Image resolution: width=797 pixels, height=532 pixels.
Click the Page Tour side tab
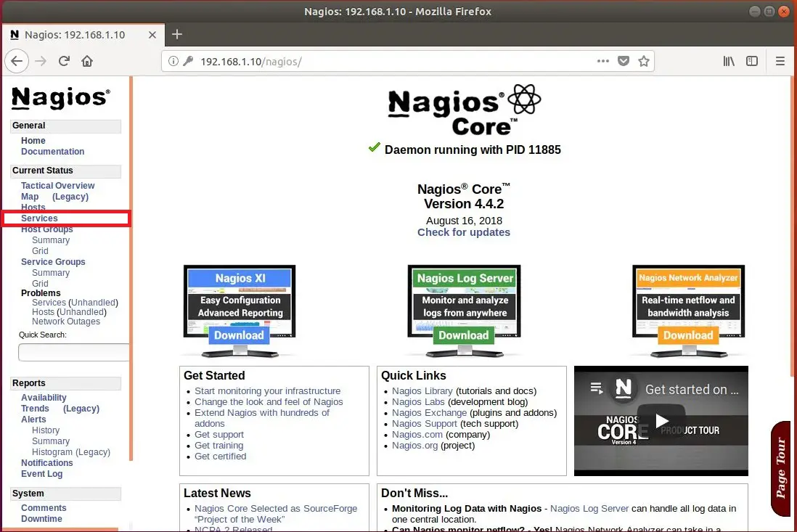pos(782,467)
